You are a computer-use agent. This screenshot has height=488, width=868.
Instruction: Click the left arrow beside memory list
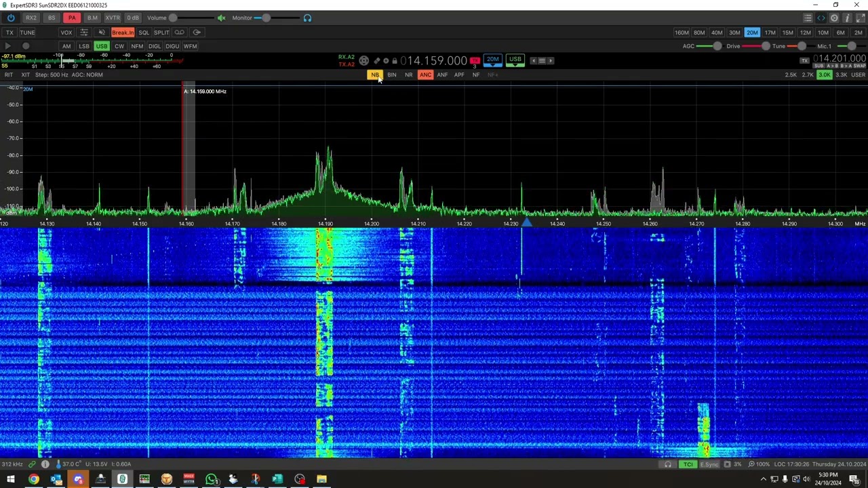533,61
